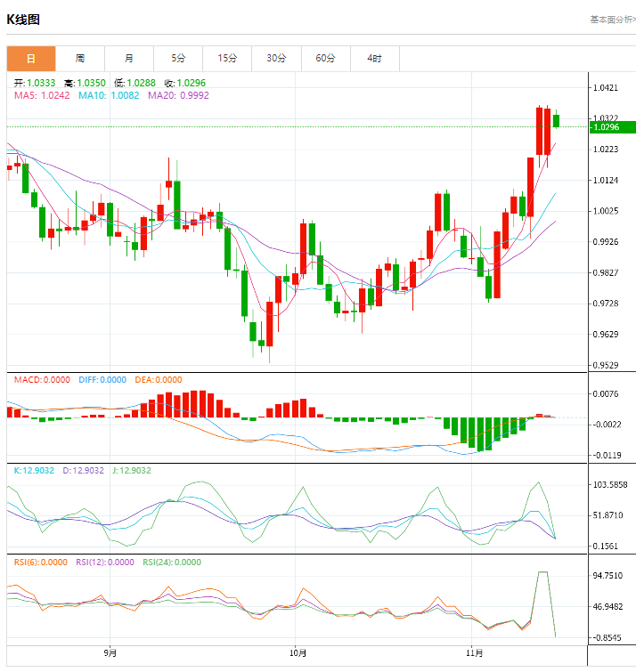The width and height of the screenshot is (636, 672).
Task: Click the 1.0223 price axis label
Action: tap(606, 150)
